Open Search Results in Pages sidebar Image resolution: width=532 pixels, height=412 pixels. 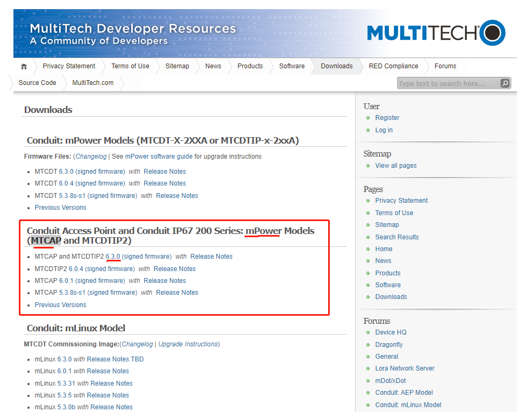[x=396, y=237]
